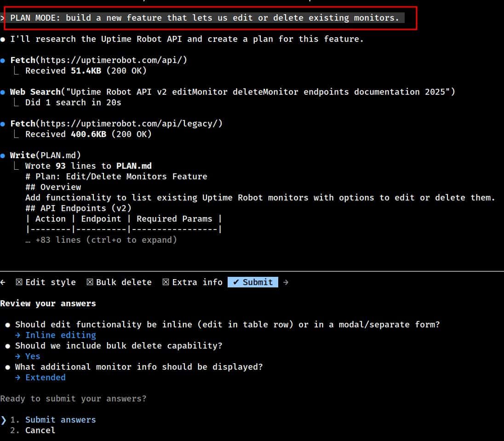The width and height of the screenshot is (504, 441).
Task: Select the Submit answers option
Action: (60, 420)
